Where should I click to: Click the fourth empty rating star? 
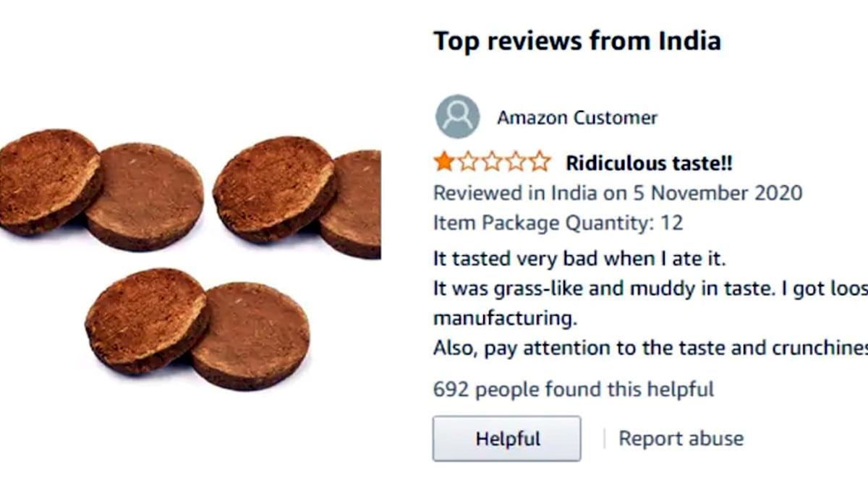pos(516,162)
